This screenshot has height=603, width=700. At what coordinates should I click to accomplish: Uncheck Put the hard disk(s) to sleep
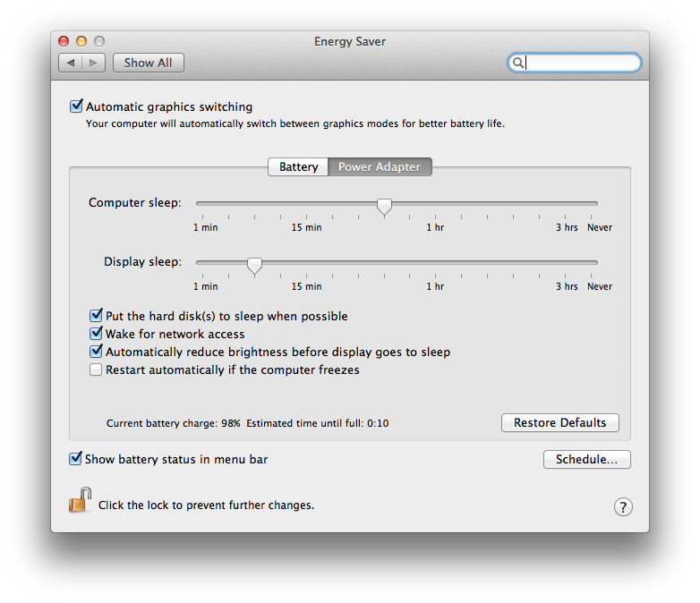(x=96, y=316)
